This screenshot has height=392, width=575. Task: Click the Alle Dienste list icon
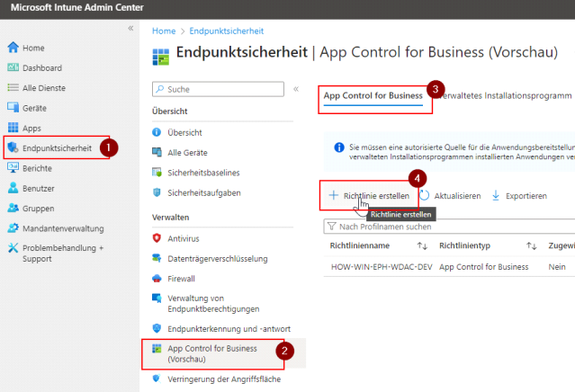point(13,87)
